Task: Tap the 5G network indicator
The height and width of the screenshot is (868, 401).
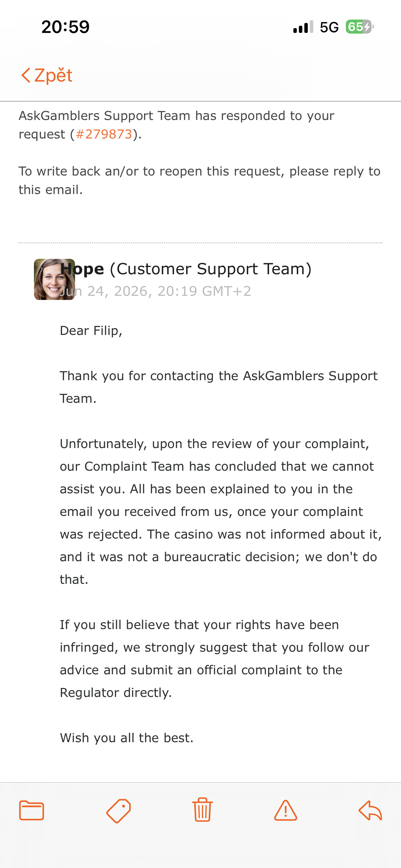Action: tap(329, 27)
